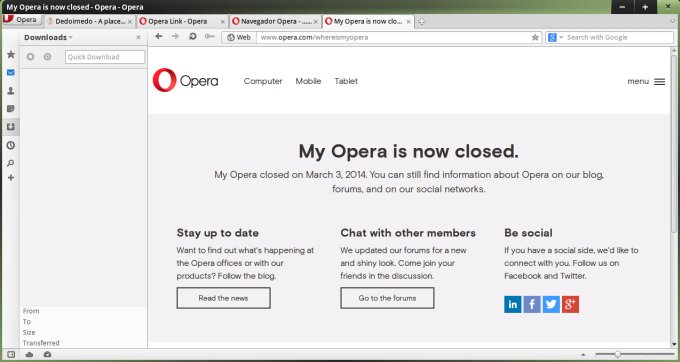
Task: Click the Read the news button
Action: click(223, 298)
